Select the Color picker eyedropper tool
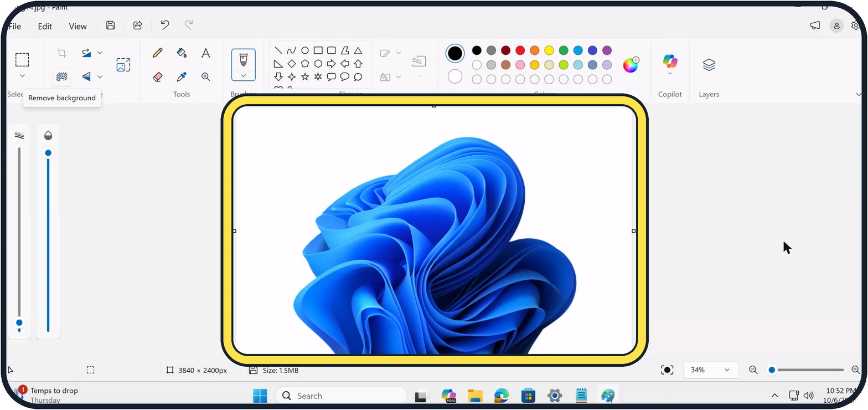 182,77
